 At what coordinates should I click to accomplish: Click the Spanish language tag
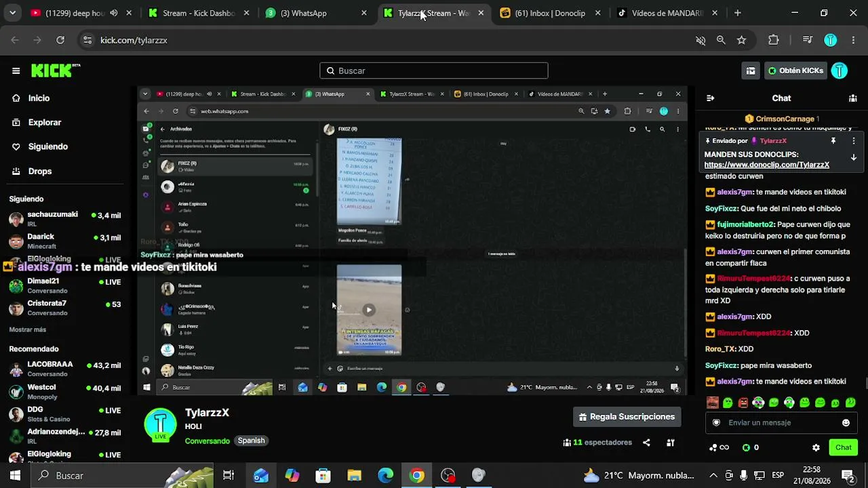pos(251,441)
